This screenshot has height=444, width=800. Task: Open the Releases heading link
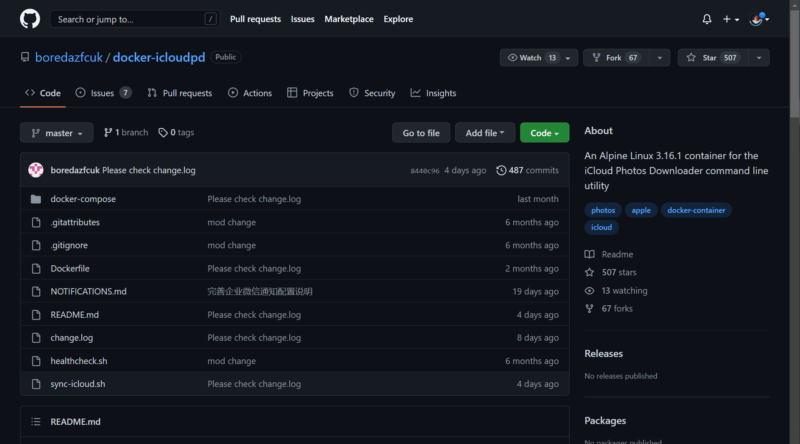[x=604, y=354]
